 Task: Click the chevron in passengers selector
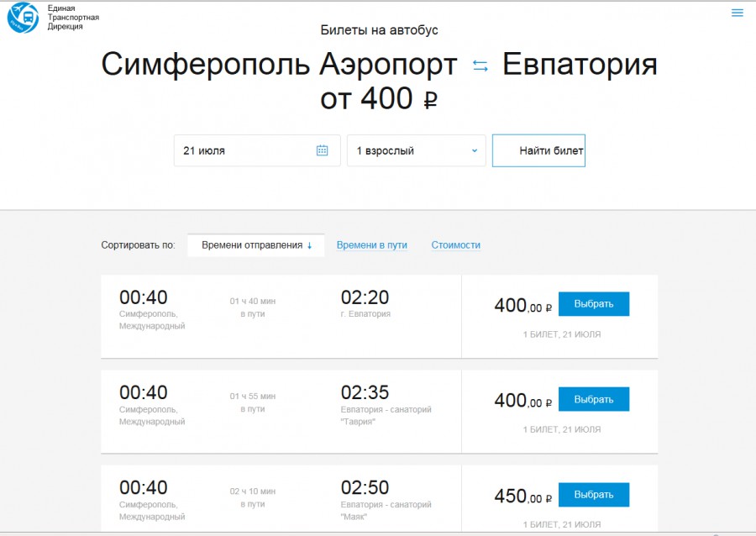pyautogui.click(x=475, y=150)
